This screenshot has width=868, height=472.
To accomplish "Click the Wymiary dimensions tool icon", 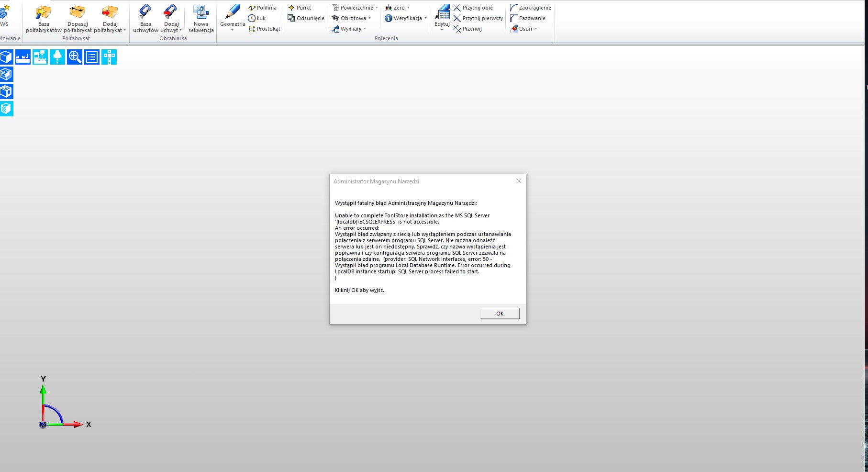I will pyautogui.click(x=335, y=29).
